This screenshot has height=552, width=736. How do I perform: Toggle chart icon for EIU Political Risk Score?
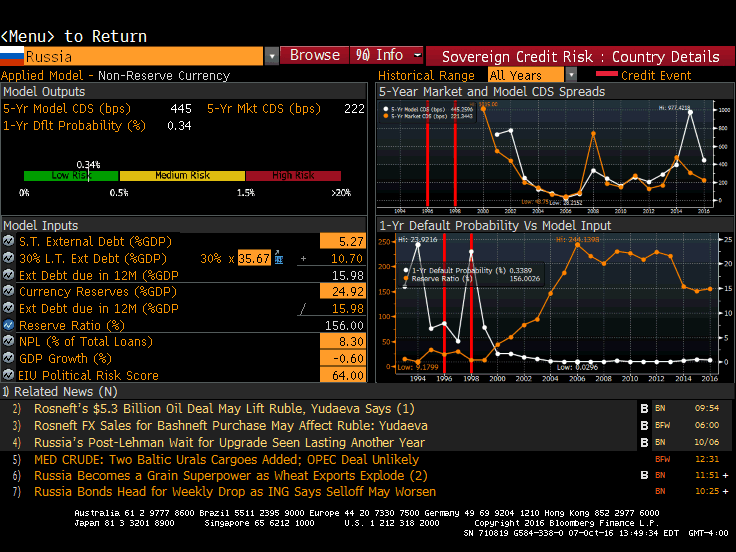coord(8,375)
